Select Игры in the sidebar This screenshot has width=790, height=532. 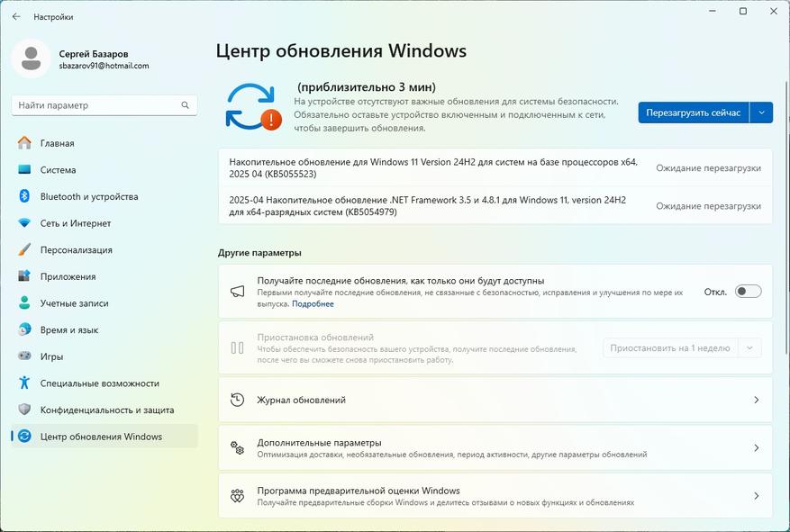point(104,356)
